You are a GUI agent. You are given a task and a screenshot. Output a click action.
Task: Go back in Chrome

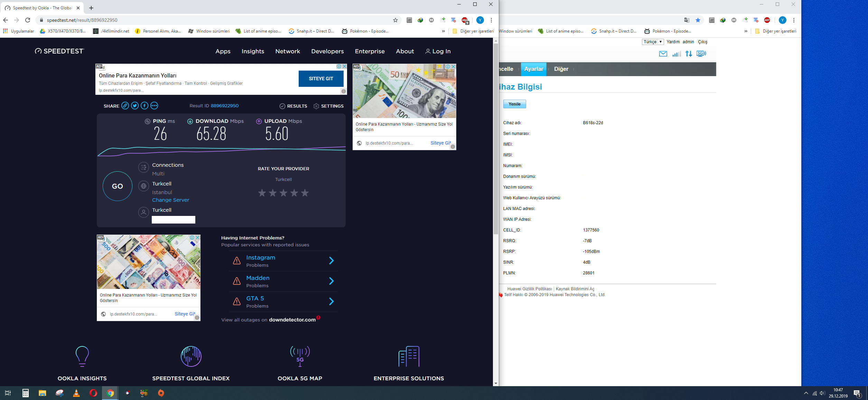pyautogui.click(x=6, y=20)
